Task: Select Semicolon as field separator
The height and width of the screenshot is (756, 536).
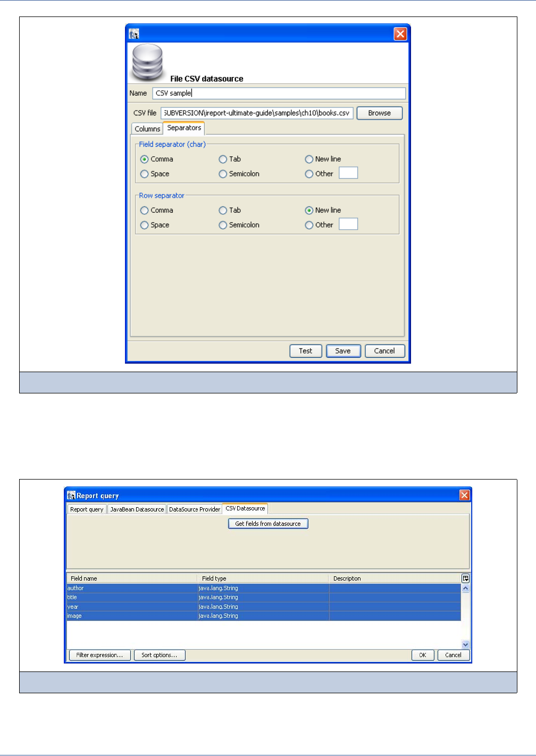Action: click(239, 174)
